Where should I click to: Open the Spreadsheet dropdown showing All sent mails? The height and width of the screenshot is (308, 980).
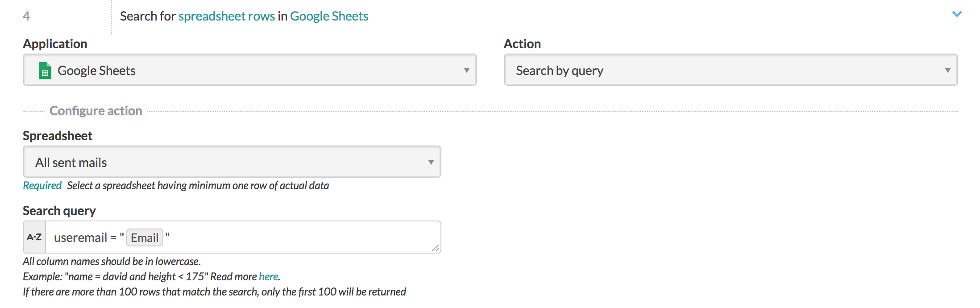(232, 162)
